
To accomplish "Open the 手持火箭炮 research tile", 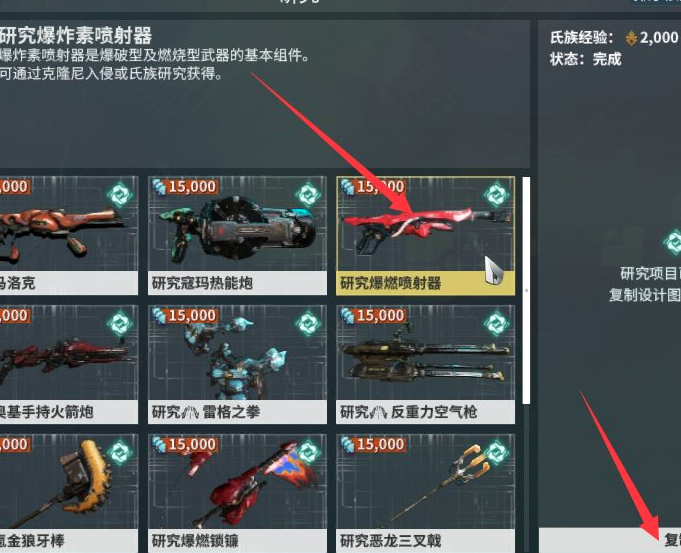I will coord(69,364).
